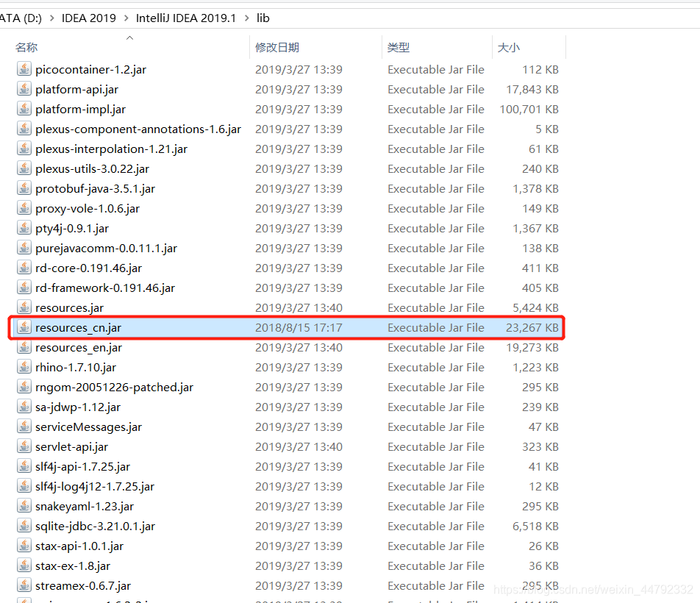This screenshot has width=700, height=603.
Task: Click the jar icon beside purejavacomm-0.0.11.1.jar
Action: pyautogui.click(x=24, y=248)
